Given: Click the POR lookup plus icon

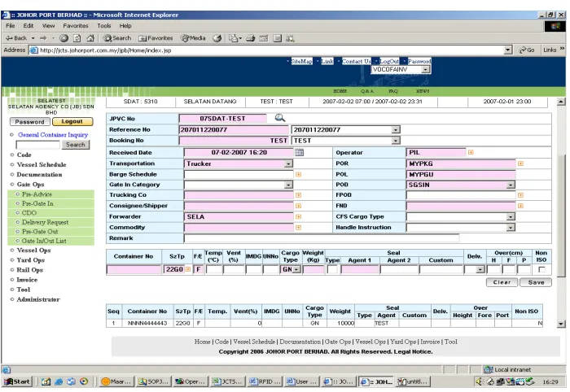Looking at the screenshot, I should tap(520, 163).
